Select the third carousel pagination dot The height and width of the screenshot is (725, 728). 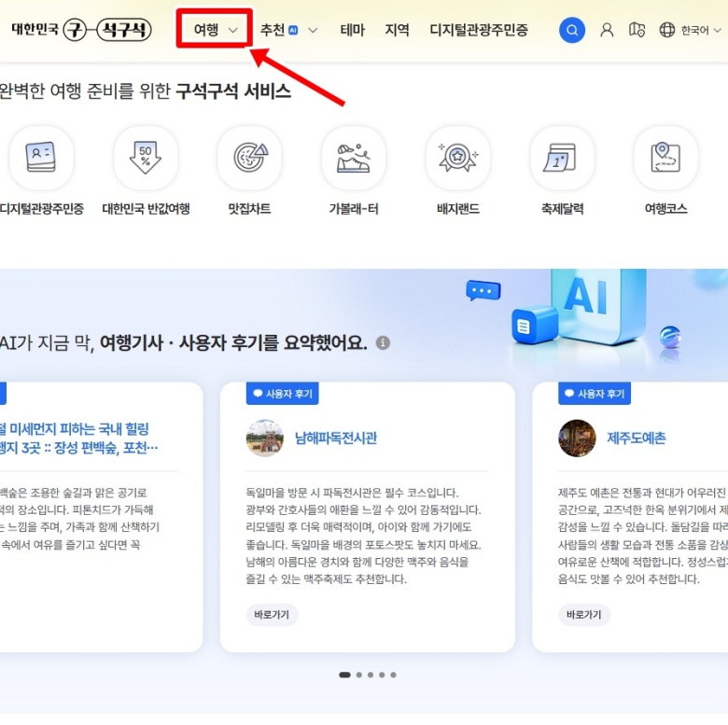pos(371,675)
